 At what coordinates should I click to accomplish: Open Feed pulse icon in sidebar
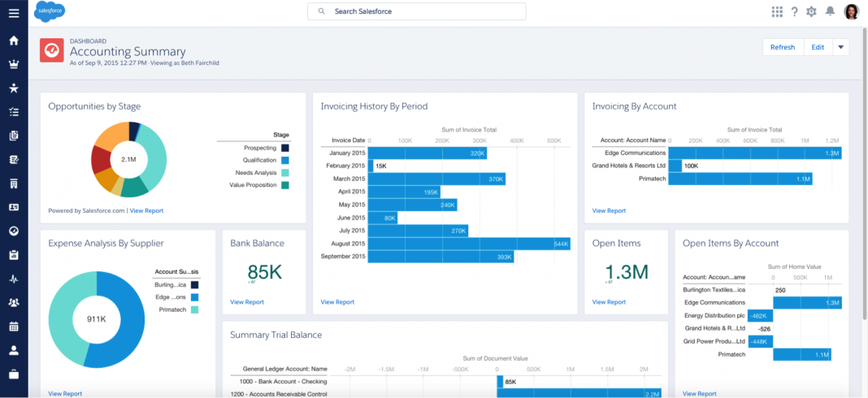pos(14,279)
